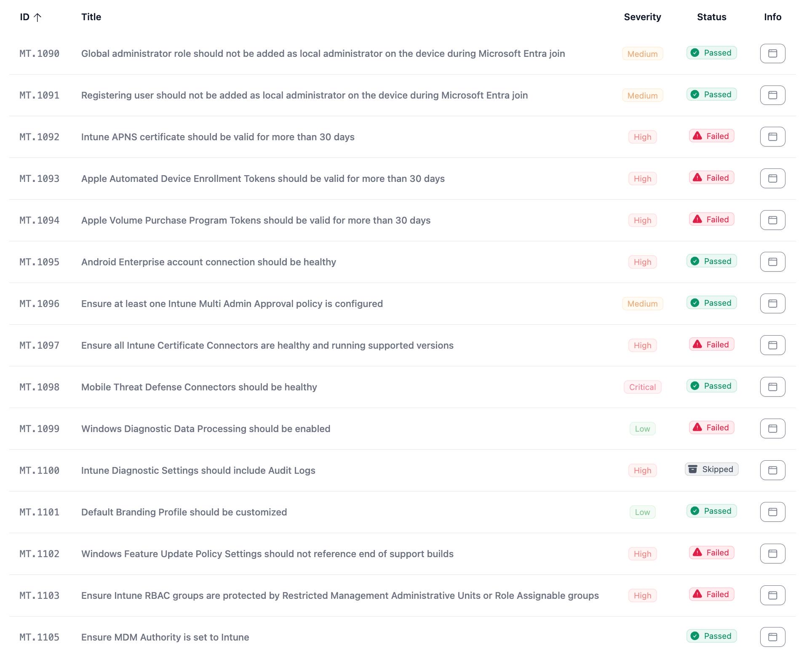This screenshot has width=812, height=662.
Task: Click the Low severity badge on MT.1101
Action: pyautogui.click(x=642, y=513)
